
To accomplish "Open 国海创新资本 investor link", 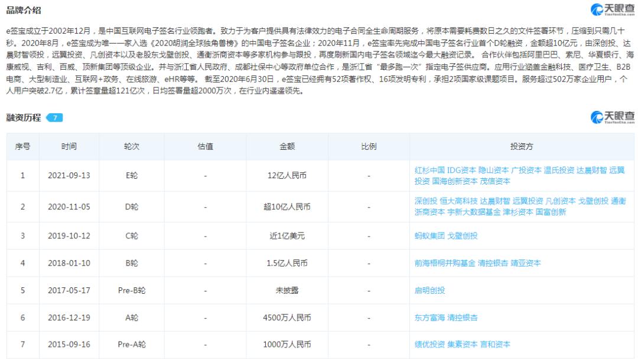I will [x=454, y=181].
